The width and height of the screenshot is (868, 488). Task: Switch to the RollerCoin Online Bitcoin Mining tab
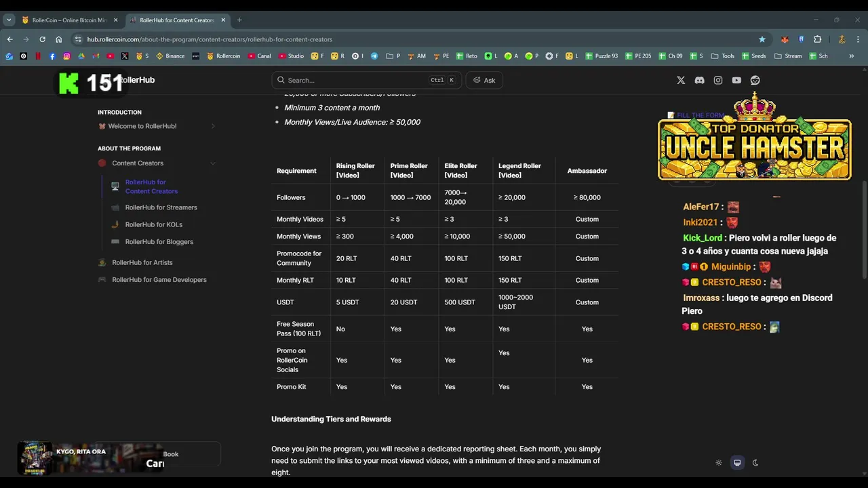click(x=66, y=20)
